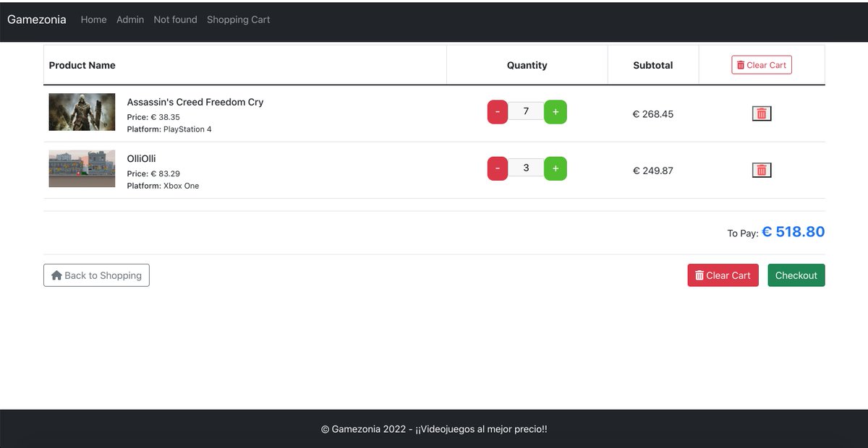
Task: Click Price: € 38.35 text
Action: coord(153,117)
